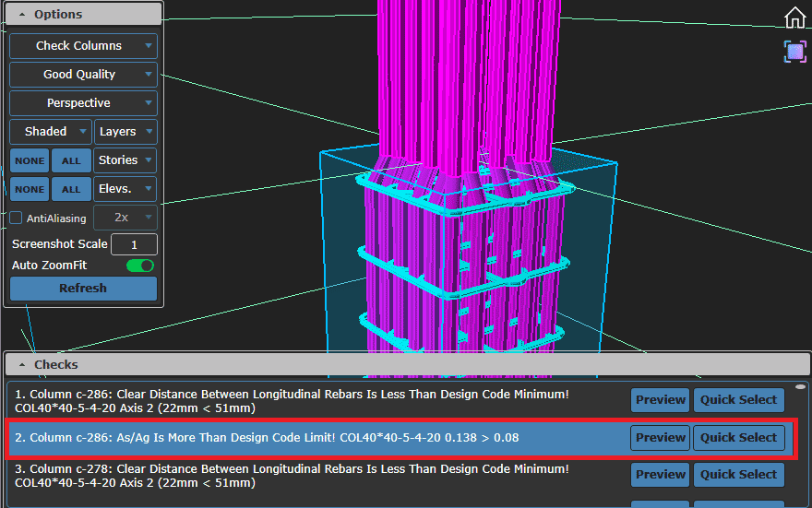
Task: Open the Good Quality dropdown
Action: (83, 75)
